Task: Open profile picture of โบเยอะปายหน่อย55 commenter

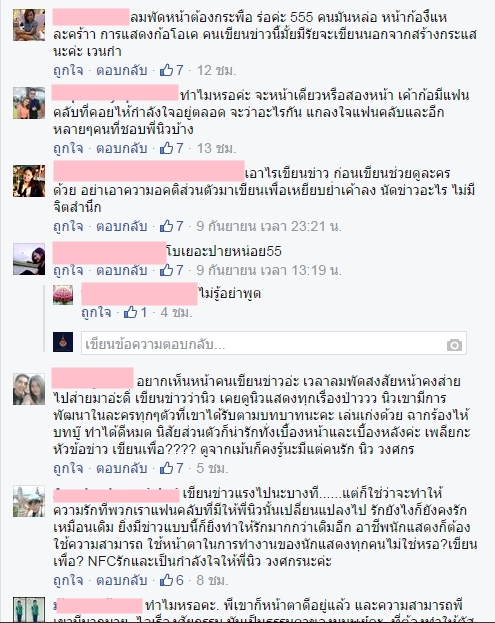Action: (29, 259)
